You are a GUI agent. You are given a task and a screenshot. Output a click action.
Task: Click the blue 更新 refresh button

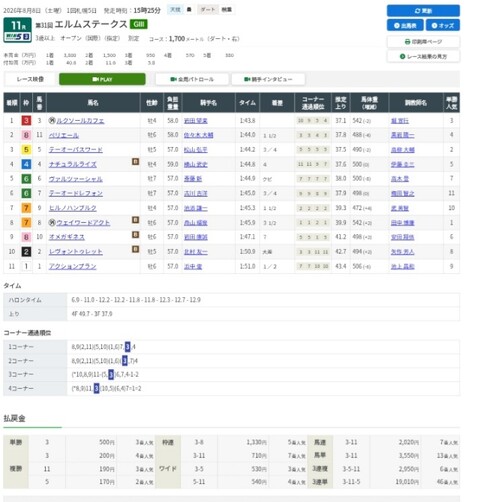coord(423,11)
